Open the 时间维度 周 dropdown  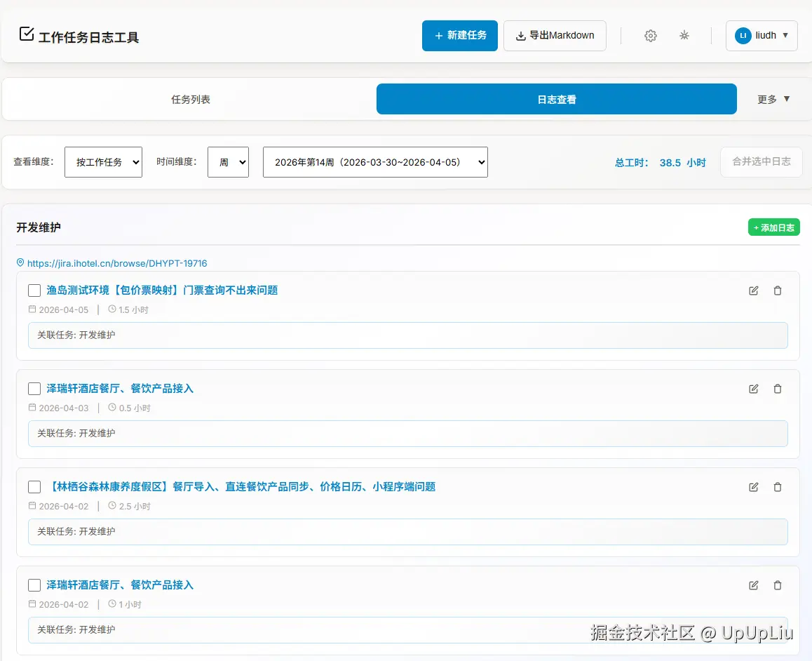coord(228,162)
